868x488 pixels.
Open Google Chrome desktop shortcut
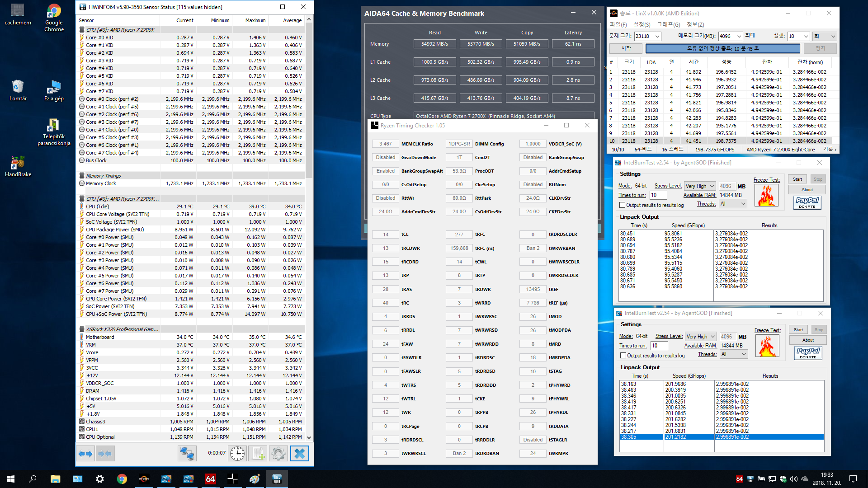54,18
